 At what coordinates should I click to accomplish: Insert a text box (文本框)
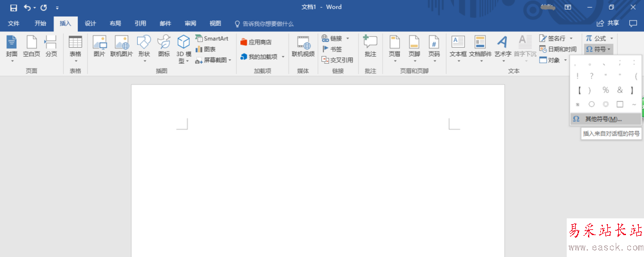[x=459, y=48]
